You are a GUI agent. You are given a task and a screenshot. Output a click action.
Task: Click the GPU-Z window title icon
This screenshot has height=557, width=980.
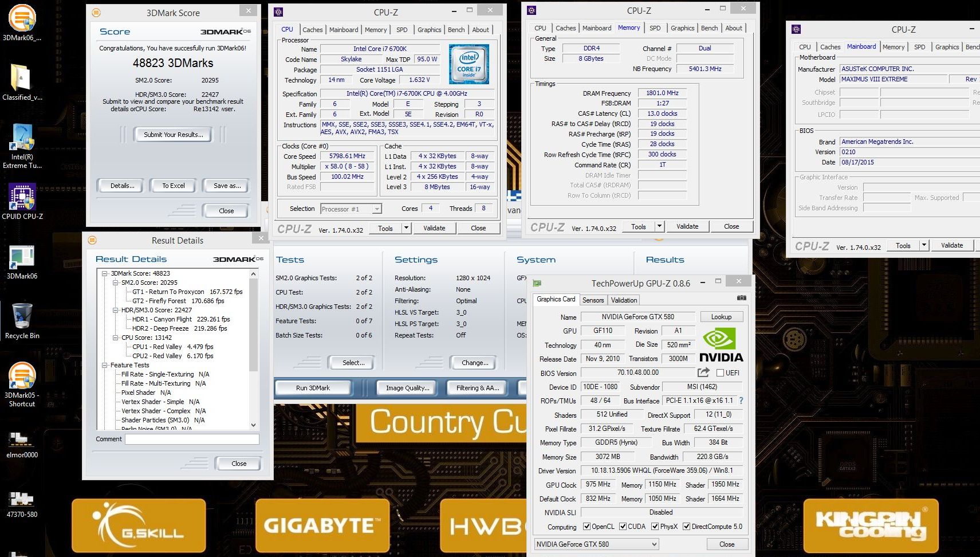[x=537, y=283]
